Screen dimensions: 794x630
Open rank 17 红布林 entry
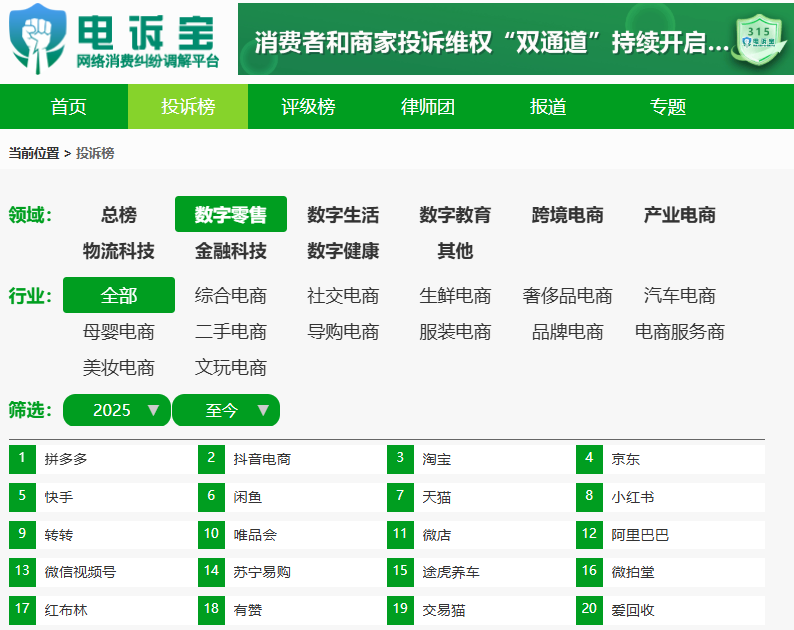101,610
